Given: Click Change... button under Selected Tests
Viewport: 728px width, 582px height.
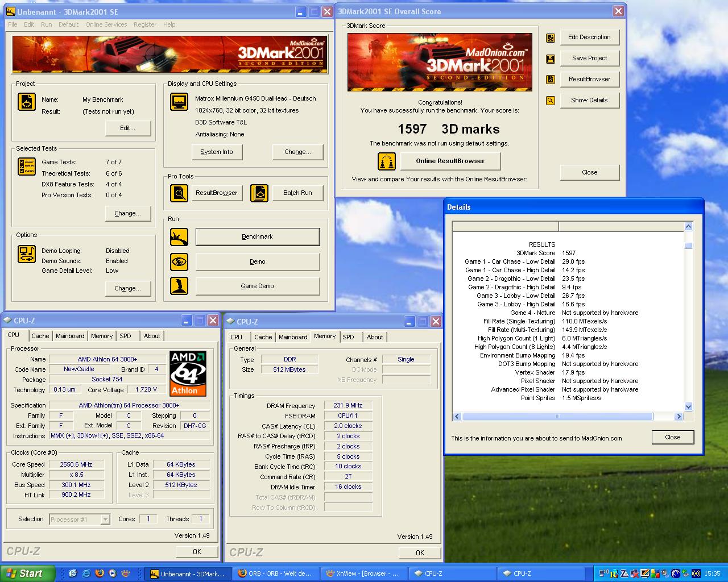Looking at the screenshot, I should [128, 213].
